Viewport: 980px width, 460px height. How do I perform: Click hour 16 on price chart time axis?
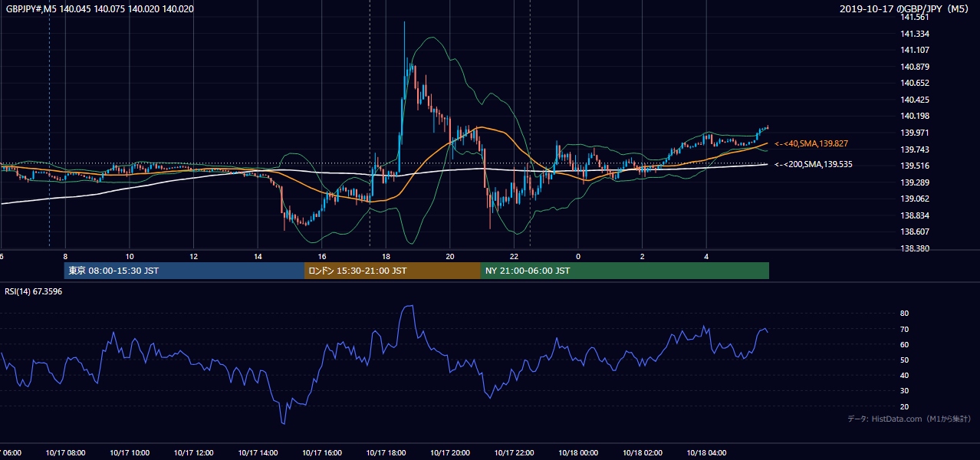point(322,256)
